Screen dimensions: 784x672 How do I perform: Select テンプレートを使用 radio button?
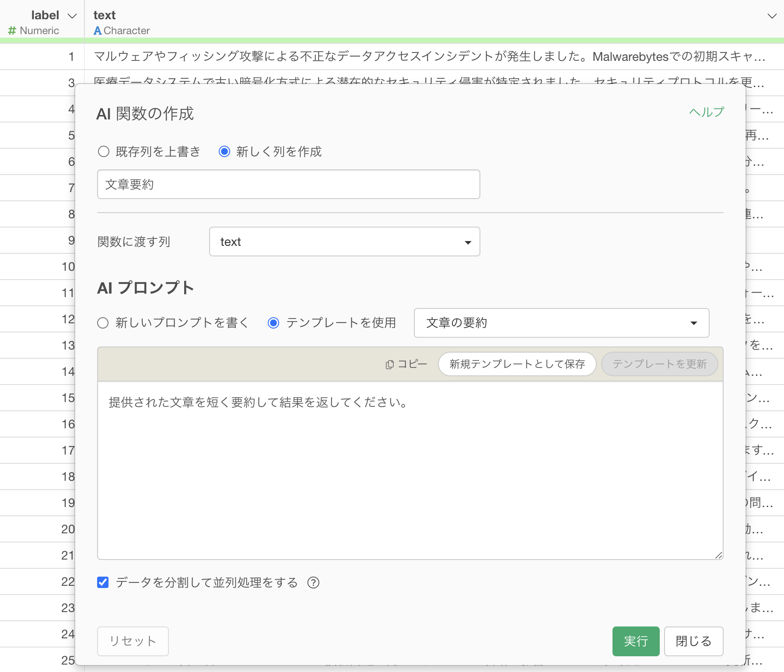point(273,323)
